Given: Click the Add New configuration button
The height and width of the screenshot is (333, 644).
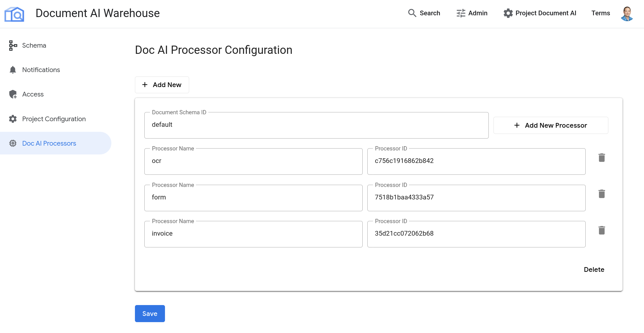Looking at the screenshot, I should click(162, 84).
